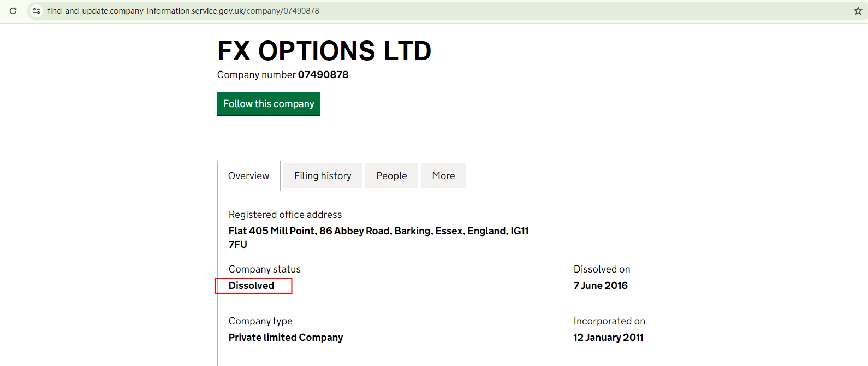Click the FX OPTIONS LTD heading

click(x=324, y=51)
